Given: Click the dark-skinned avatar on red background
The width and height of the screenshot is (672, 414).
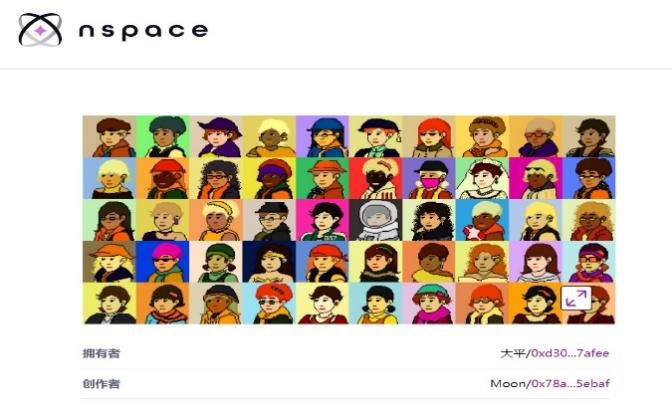Looking at the screenshot, I should 376,178.
